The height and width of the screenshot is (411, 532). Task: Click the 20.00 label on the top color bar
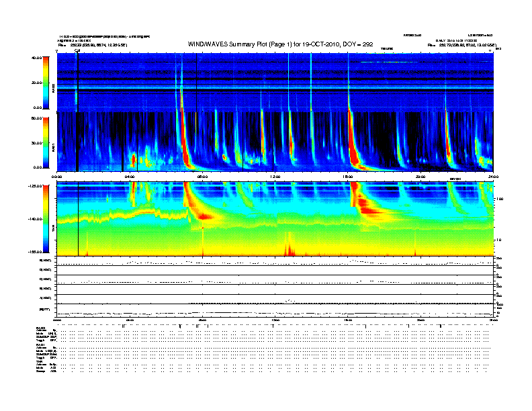(37, 83)
